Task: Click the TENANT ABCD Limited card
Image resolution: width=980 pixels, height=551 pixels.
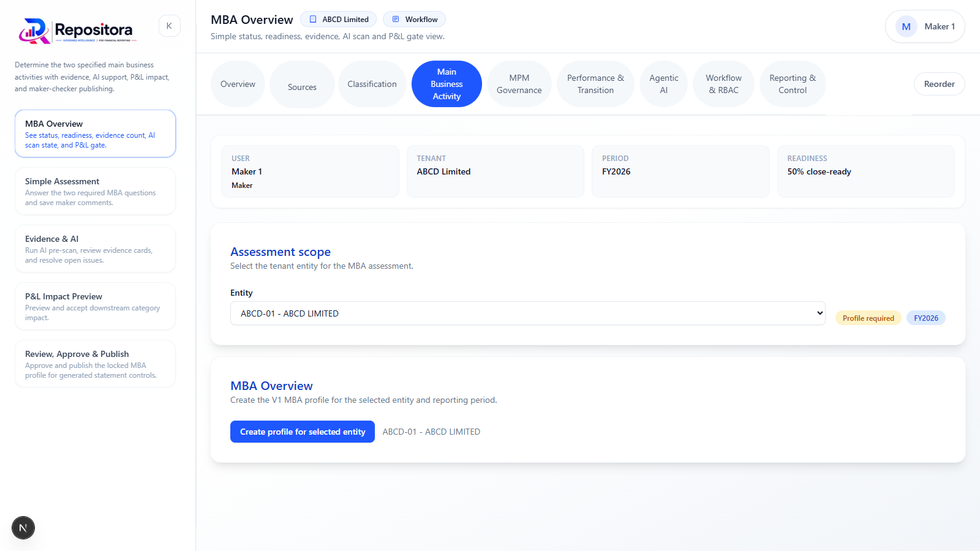Action: pyautogui.click(x=496, y=171)
